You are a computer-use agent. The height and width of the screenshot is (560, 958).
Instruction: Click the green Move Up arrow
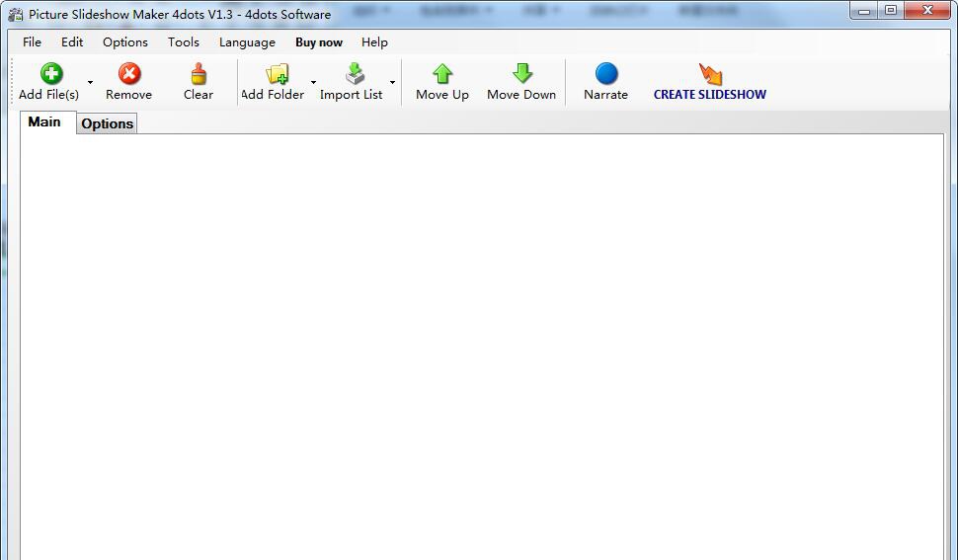(x=442, y=74)
